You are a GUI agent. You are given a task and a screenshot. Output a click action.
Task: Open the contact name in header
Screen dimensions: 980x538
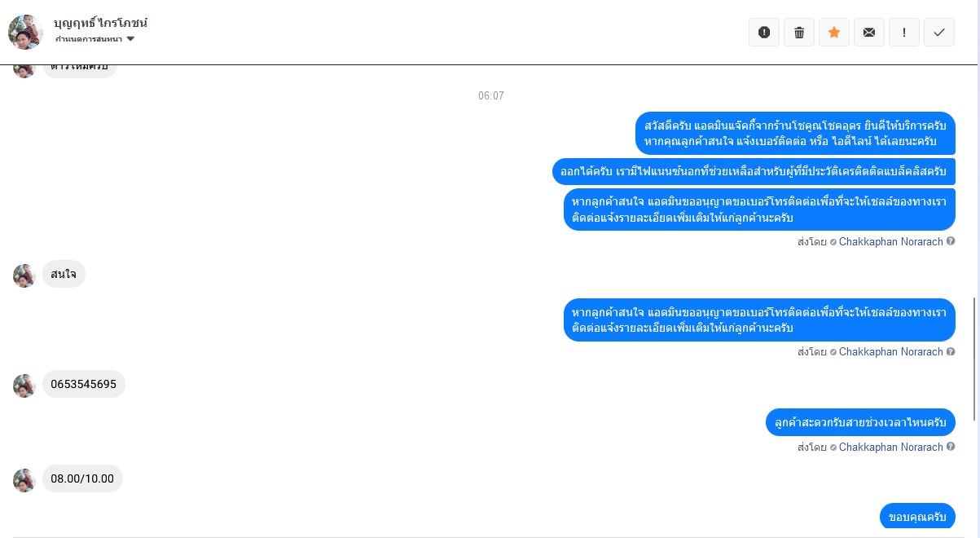pos(100,23)
